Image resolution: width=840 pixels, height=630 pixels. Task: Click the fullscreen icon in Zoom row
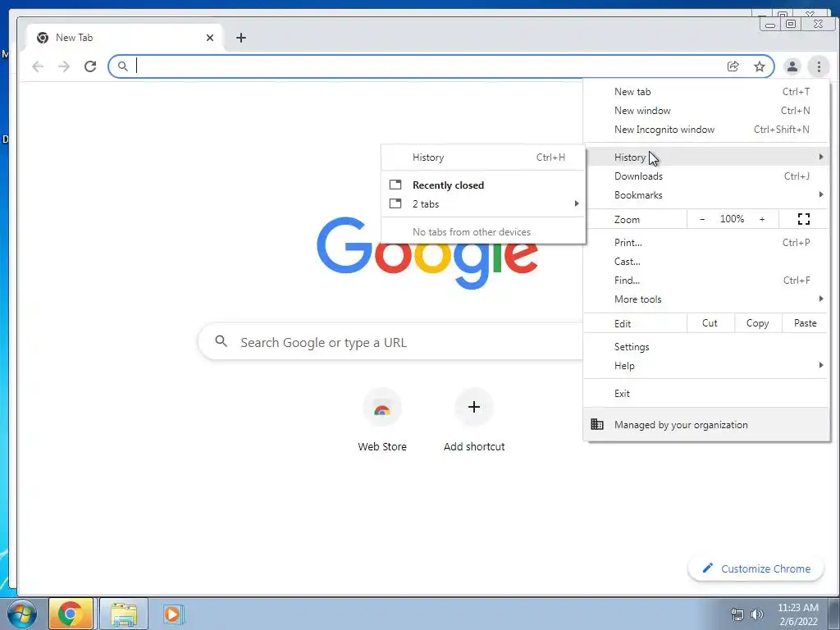coord(804,219)
